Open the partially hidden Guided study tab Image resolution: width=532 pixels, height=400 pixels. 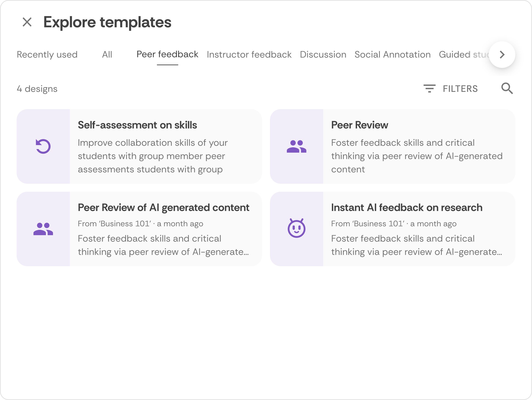pyautogui.click(x=464, y=55)
